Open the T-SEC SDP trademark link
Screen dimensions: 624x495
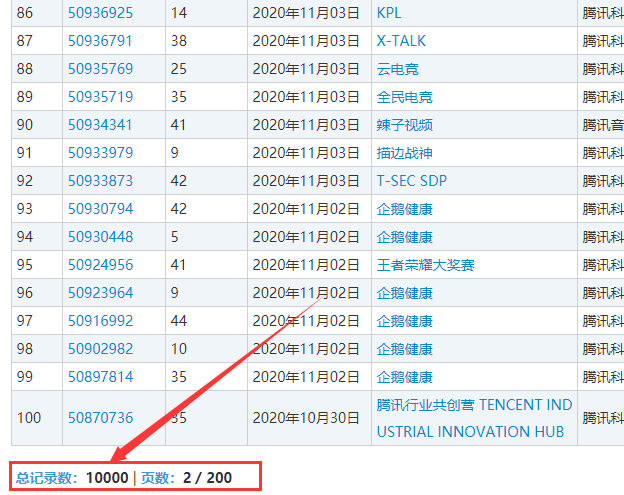412,181
